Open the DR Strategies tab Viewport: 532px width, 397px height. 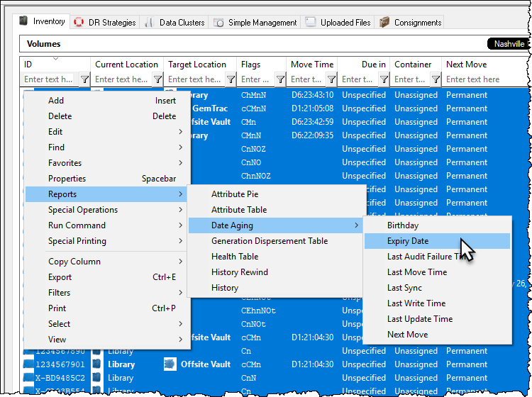[x=105, y=23]
